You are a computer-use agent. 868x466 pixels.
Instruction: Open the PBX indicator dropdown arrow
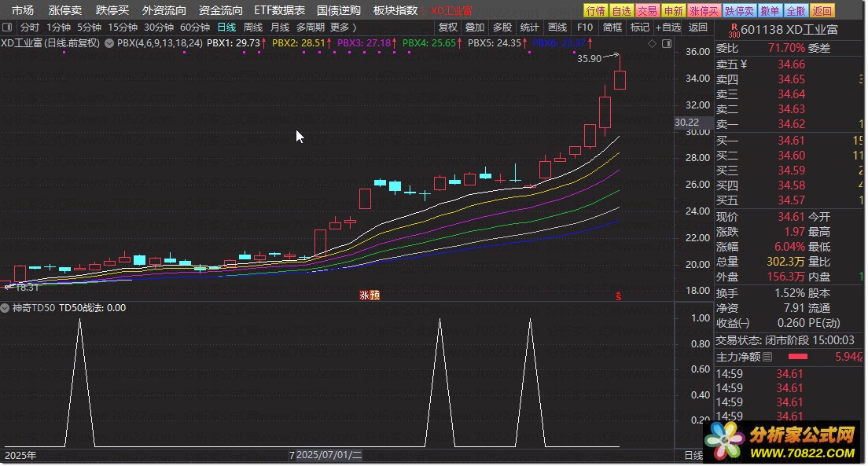[x=109, y=42]
